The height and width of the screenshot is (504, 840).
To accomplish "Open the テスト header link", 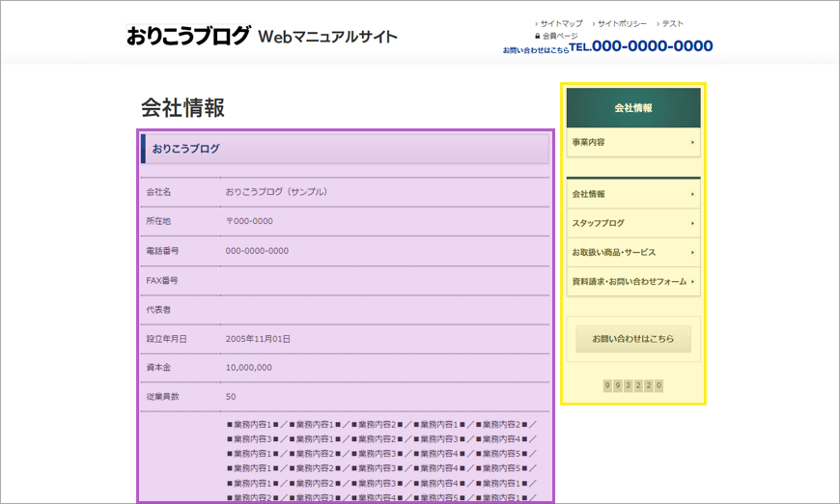I will [x=673, y=23].
